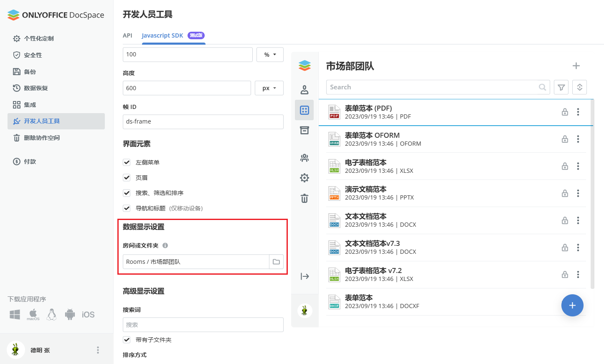Open the accounts people icon in preview
604x364 pixels.
tap(305, 158)
